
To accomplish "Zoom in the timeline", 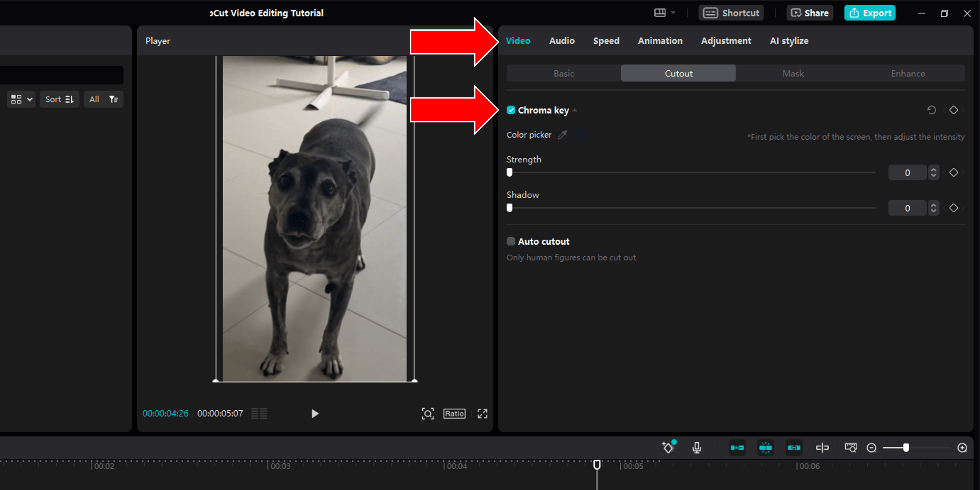I will 962,448.
